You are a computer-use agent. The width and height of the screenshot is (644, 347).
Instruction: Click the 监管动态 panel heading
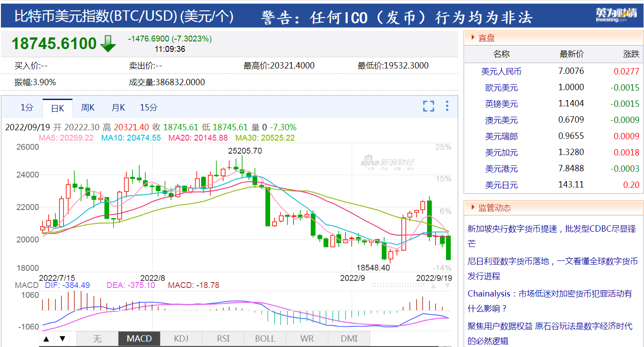[x=495, y=208]
